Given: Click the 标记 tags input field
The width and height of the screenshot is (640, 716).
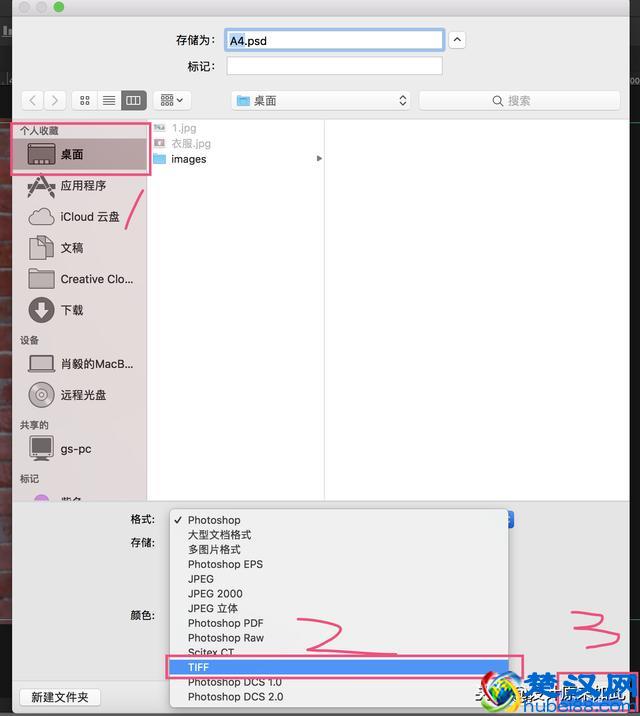Looking at the screenshot, I should click(x=334, y=66).
